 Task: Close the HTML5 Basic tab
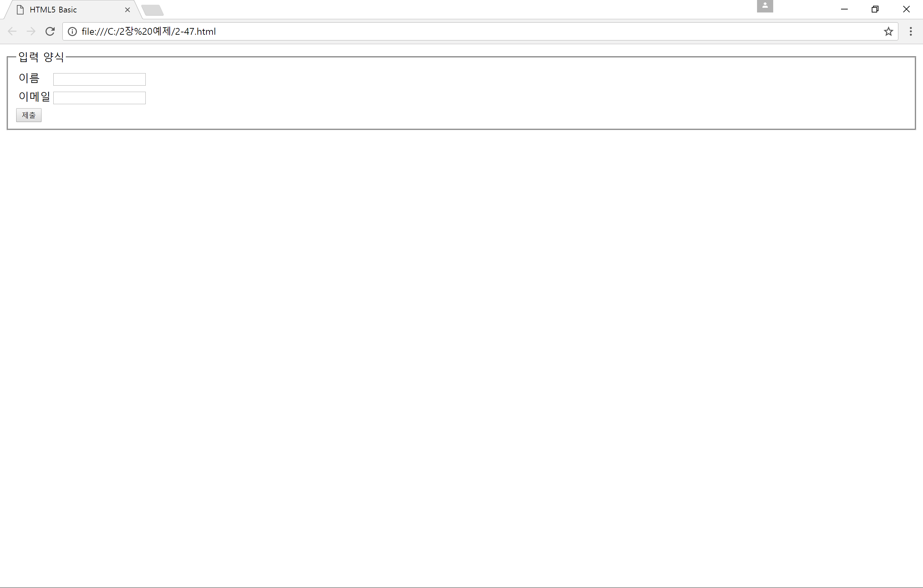click(x=128, y=10)
